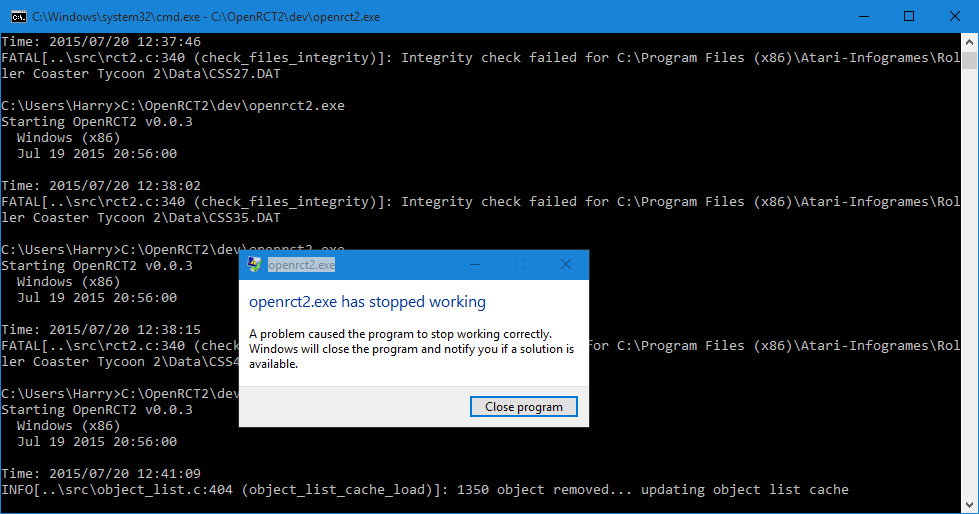Click the dialog's greyed-out maximize button
The height and width of the screenshot is (514, 979).
(519, 265)
